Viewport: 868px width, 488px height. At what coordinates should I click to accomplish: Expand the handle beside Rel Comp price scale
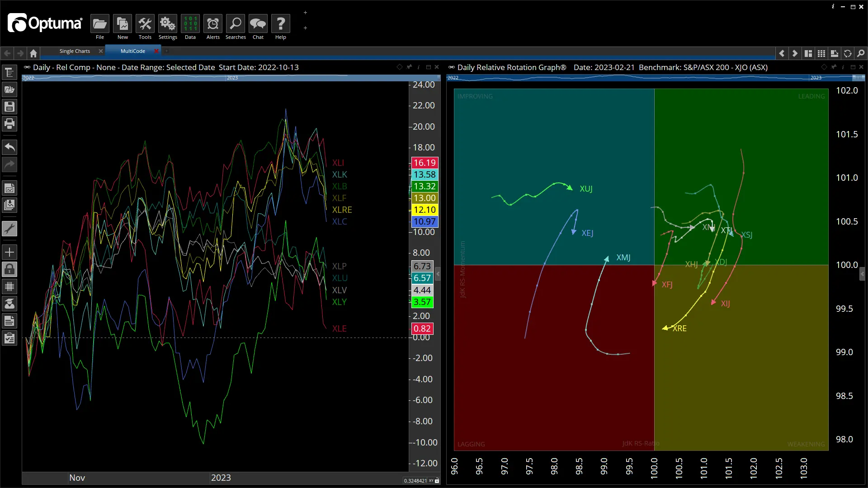[x=438, y=274]
